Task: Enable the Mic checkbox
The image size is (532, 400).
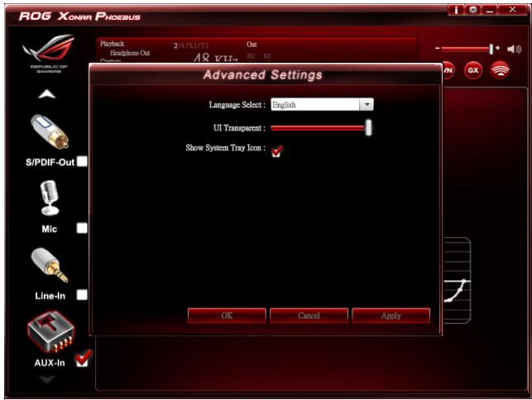Action: click(x=82, y=228)
